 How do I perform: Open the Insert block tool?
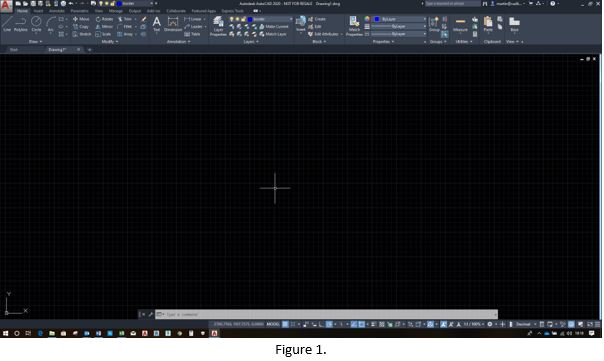(300, 24)
